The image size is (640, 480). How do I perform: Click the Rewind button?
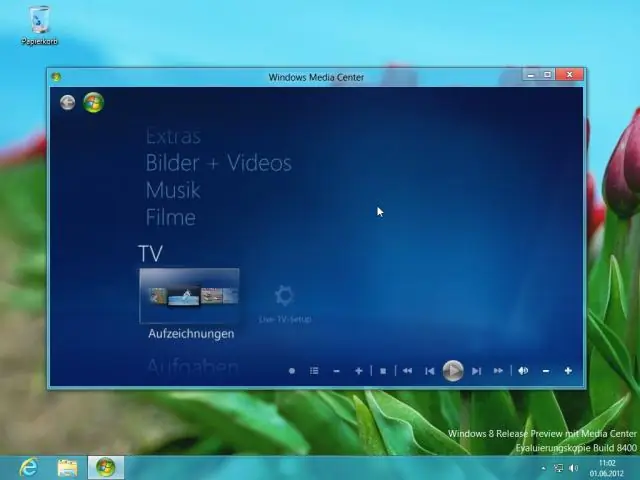click(407, 371)
